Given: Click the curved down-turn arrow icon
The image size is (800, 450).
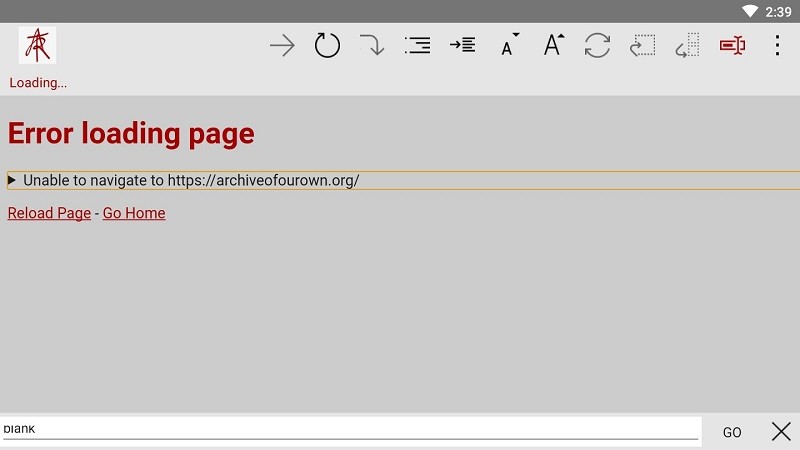Looking at the screenshot, I should 372,45.
